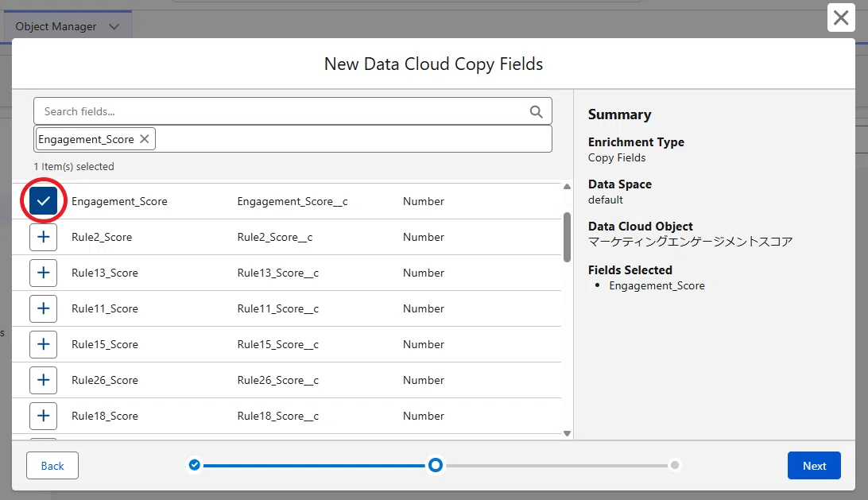Click the Rule11_Score__c API name
The height and width of the screenshot is (500, 868).
click(278, 308)
